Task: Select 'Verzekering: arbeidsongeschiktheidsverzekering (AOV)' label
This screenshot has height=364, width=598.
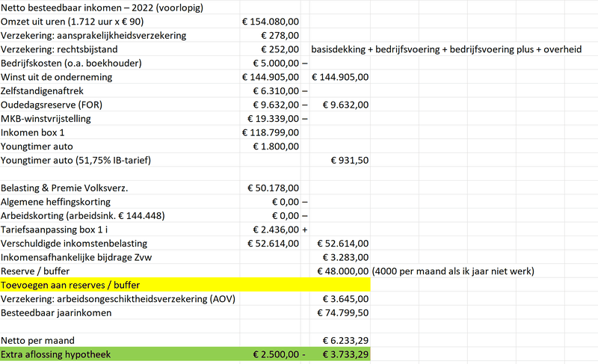Action: 118,299
